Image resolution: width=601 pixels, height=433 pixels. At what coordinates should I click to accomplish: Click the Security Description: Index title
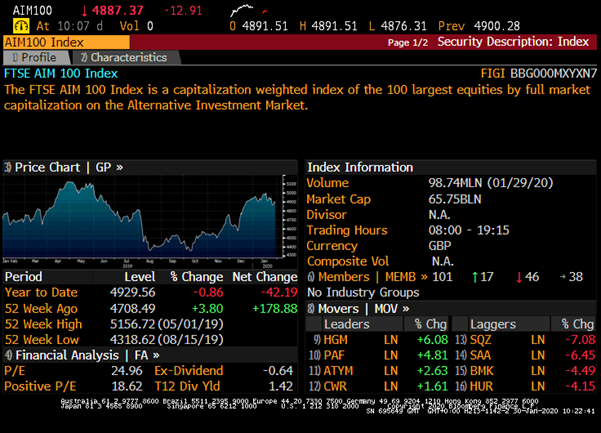coord(513,42)
